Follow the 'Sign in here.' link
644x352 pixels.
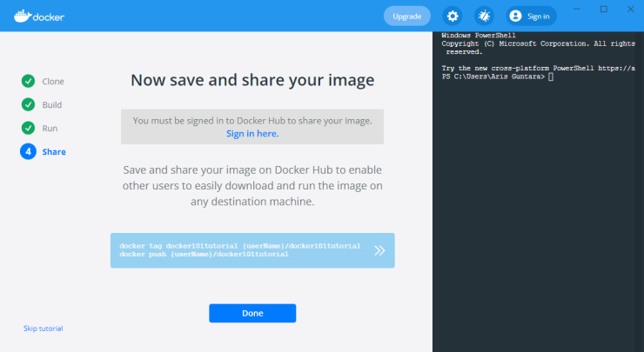(252, 133)
